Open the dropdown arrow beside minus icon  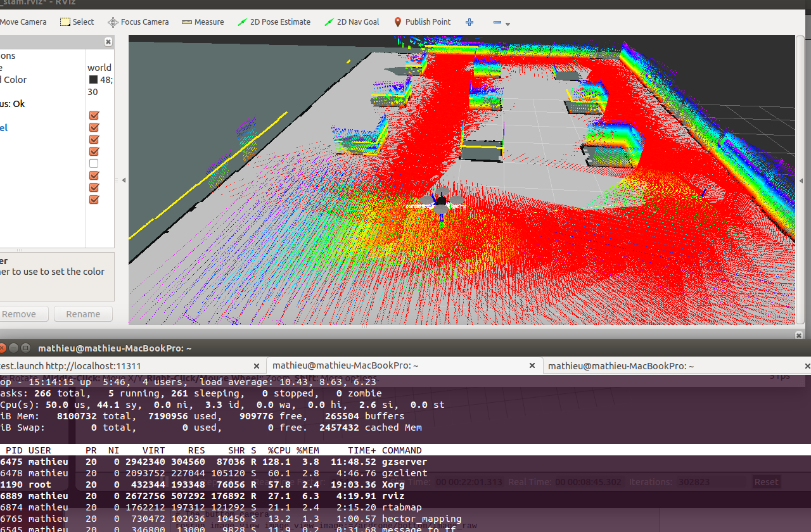point(508,24)
